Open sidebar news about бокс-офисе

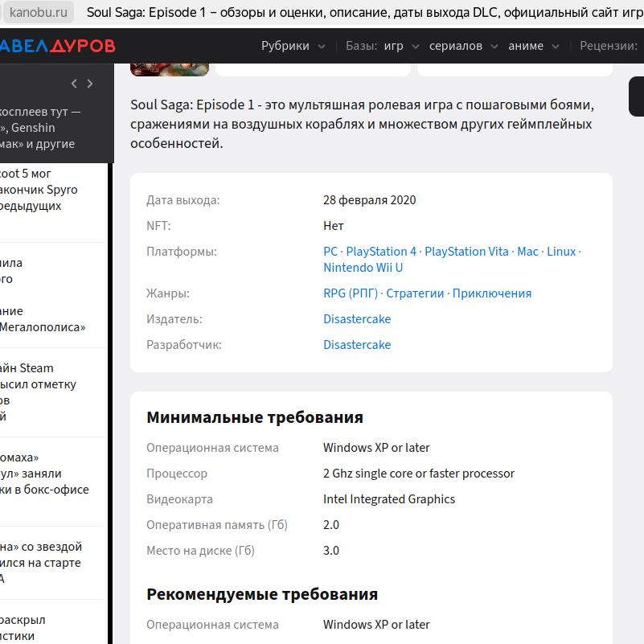[x=44, y=474]
